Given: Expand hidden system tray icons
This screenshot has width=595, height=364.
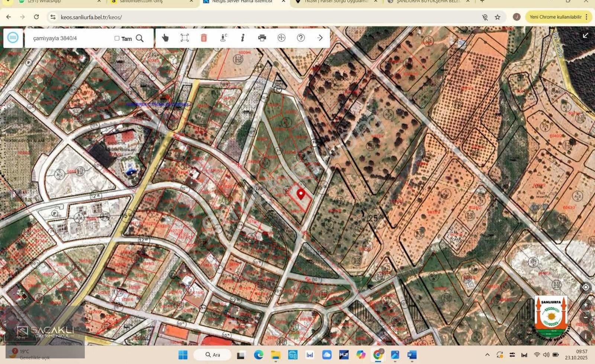Looking at the screenshot, I should tap(487, 355).
